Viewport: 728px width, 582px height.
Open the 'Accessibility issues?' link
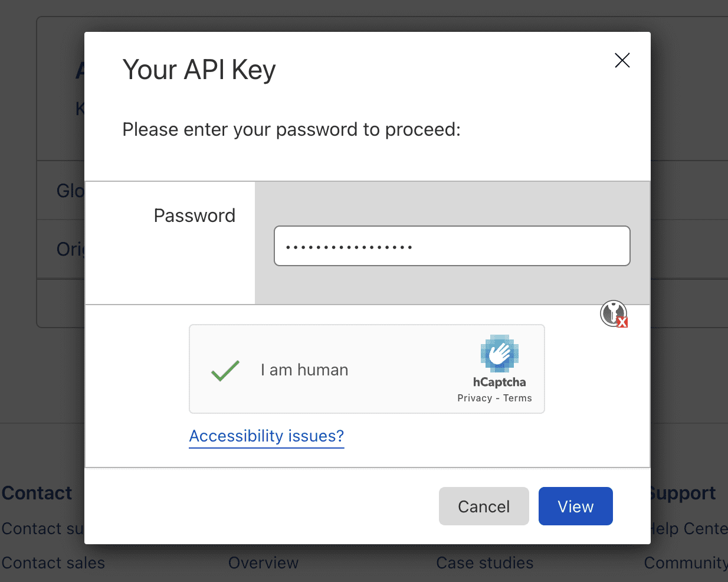click(x=266, y=436)
